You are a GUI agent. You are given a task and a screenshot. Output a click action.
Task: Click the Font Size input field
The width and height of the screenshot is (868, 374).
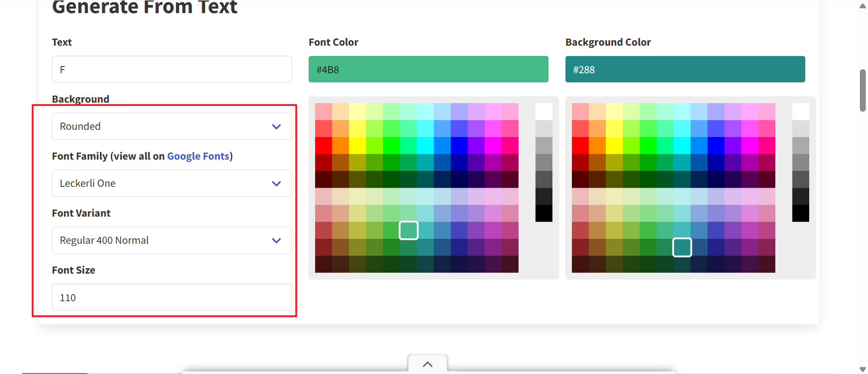[x=172, y=297]
